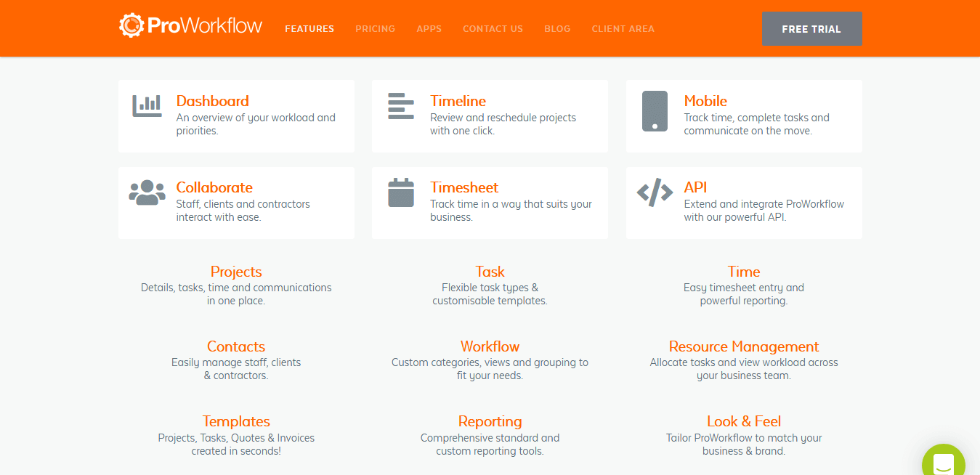
Task: Click the ProWorkflow gear logo
Action: click(131, 25)
